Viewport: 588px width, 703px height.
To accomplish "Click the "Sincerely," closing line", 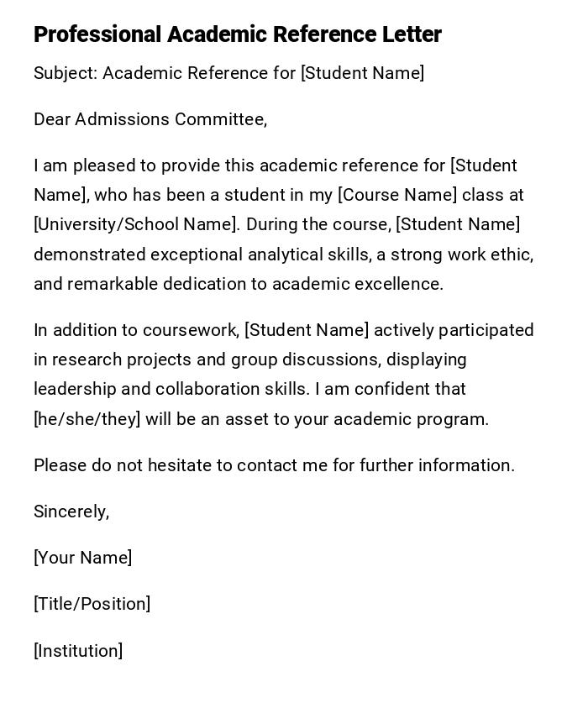I will [x=71, y=512].
